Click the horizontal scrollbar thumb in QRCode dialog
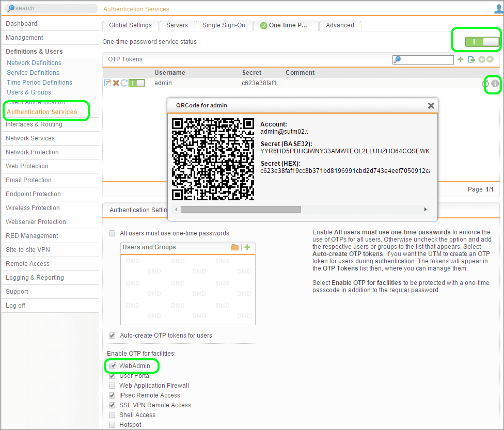The image size is (504, 430). [241, 210]
